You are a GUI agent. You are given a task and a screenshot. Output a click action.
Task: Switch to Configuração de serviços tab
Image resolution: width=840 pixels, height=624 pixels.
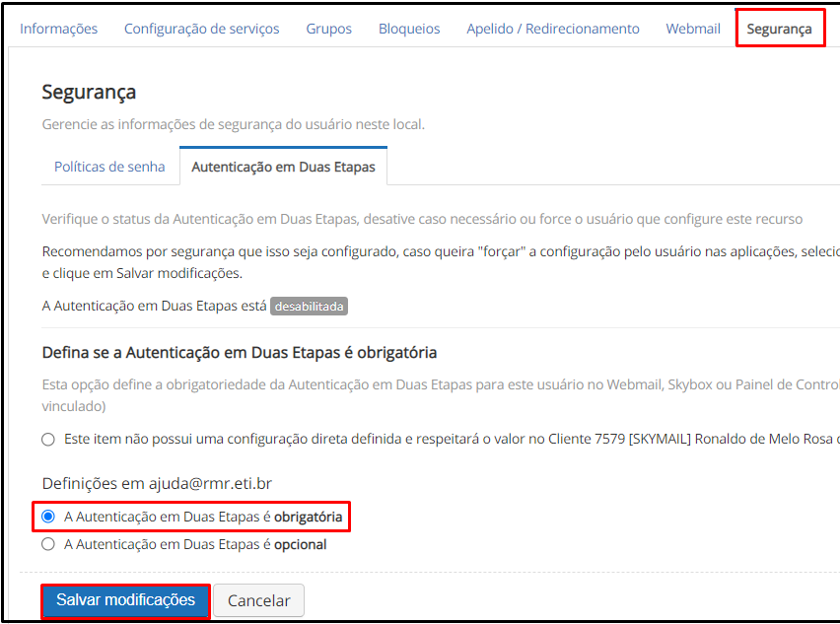point(201,29)
